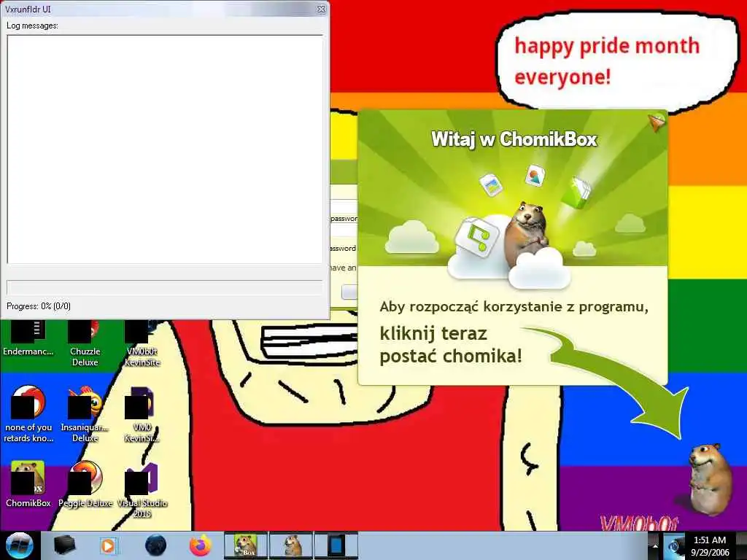Click the "Progress: 0% (0/0)" status text
This screenshot has width=747, height=560.
[39, 306]
